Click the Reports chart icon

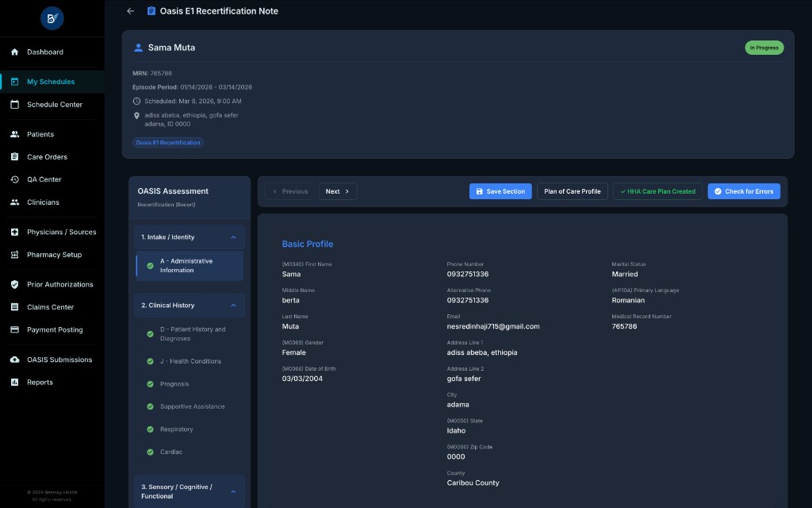(14, 382)
